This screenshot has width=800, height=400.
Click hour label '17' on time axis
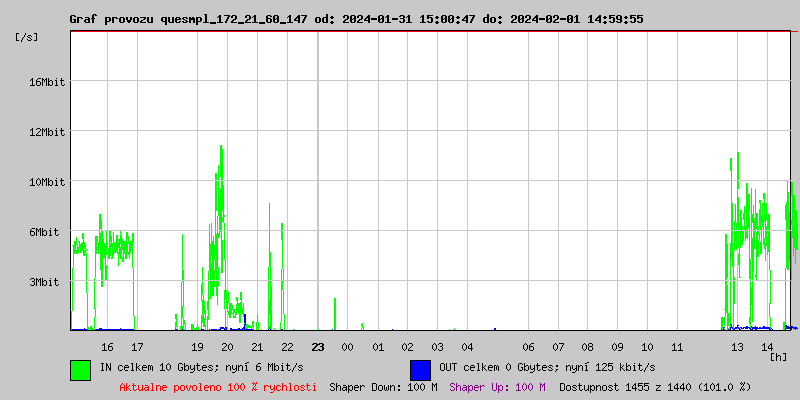pos(137,347)
